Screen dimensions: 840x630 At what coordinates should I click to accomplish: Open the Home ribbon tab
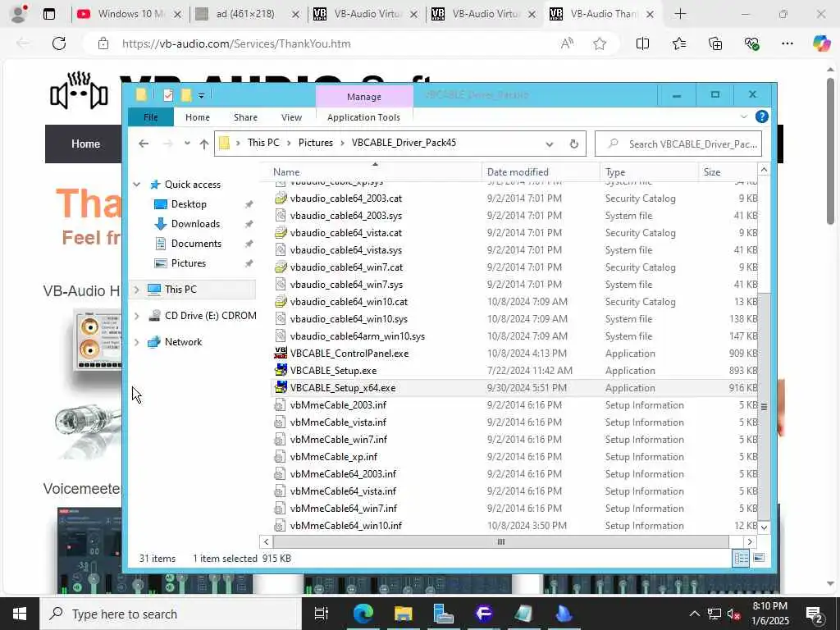198,117
